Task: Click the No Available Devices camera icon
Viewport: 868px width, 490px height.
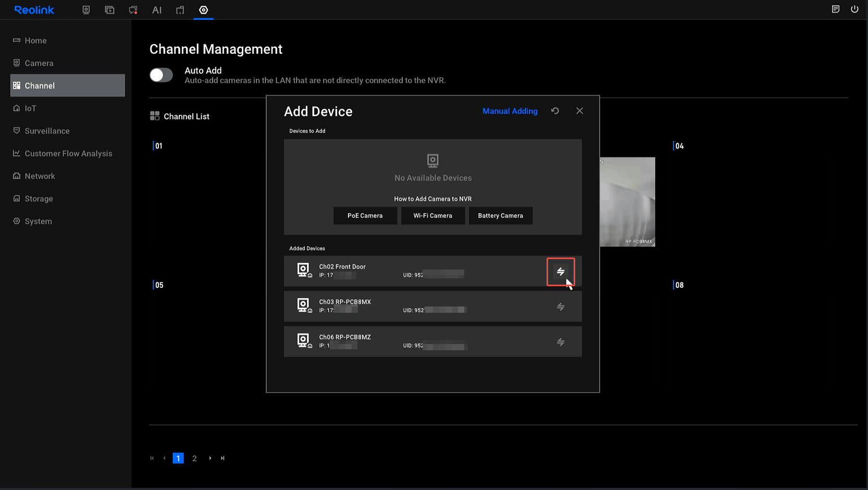Action: coord(433,161)
